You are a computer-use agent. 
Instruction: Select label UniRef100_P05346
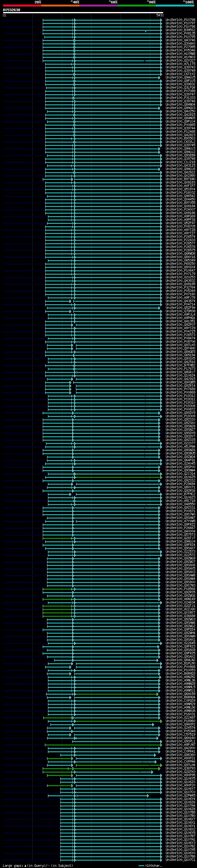(180, 50)
